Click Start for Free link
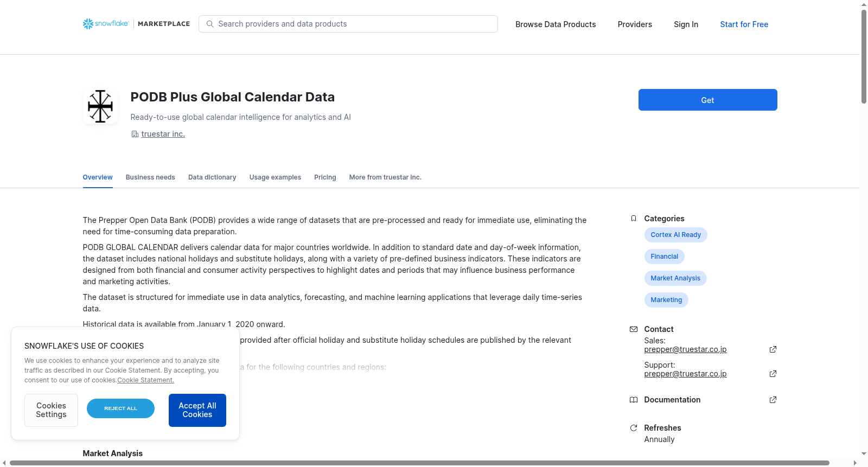 pyautogui.click(x=744, y=24)
